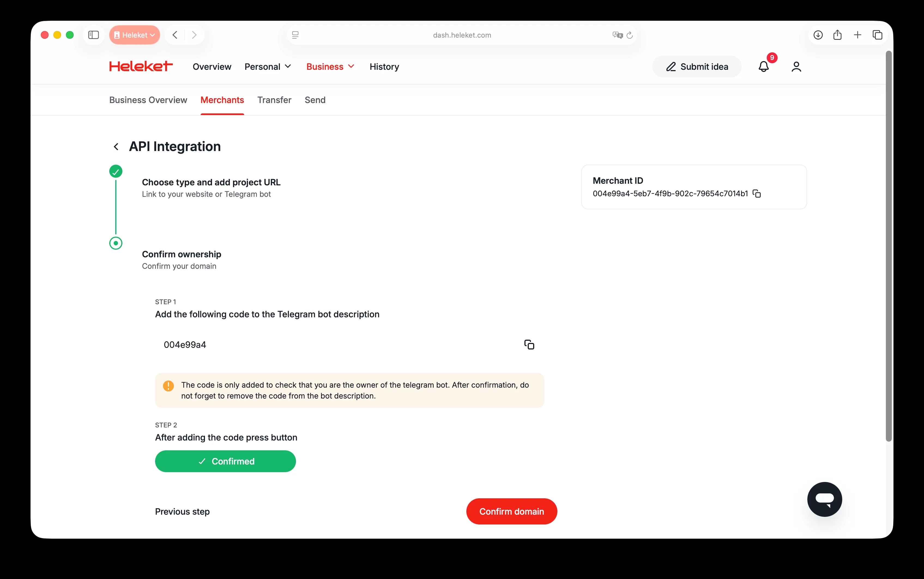Toggle the Safari sidebar
This screenshot has height=579, width=924.
pos(93,35)
